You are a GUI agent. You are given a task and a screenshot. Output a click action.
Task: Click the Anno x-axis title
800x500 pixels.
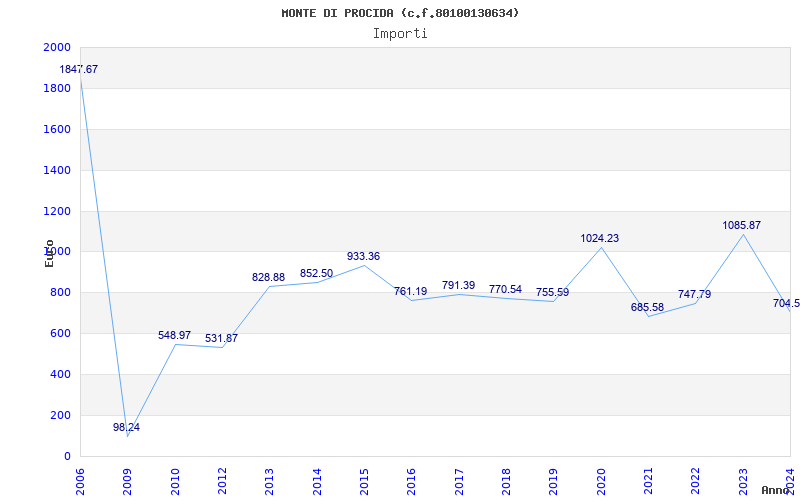click(775, 490)
